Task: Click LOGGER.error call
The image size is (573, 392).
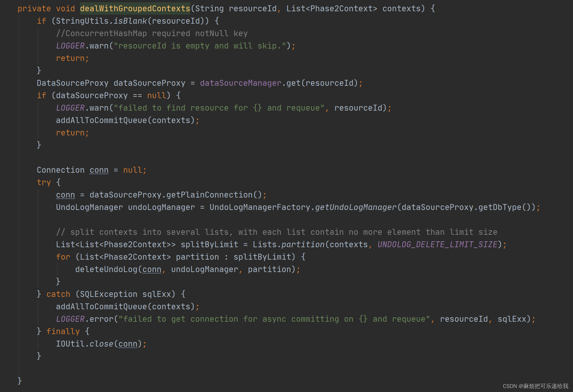Action: click(x=84, y=319)
